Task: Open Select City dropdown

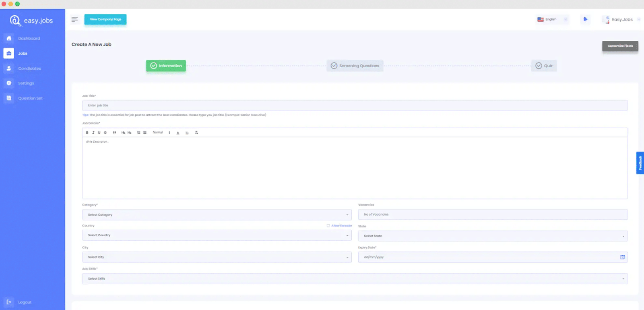Action: tap(217, 257)
